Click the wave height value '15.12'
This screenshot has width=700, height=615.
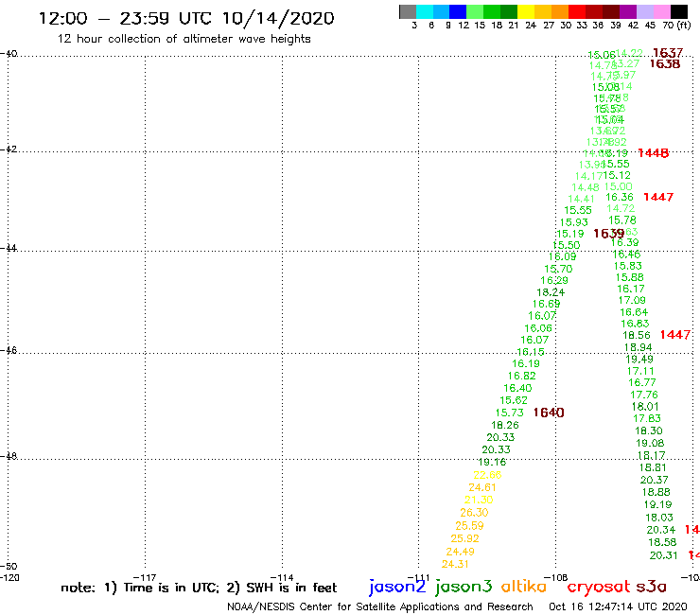click(x=617, y=176)
